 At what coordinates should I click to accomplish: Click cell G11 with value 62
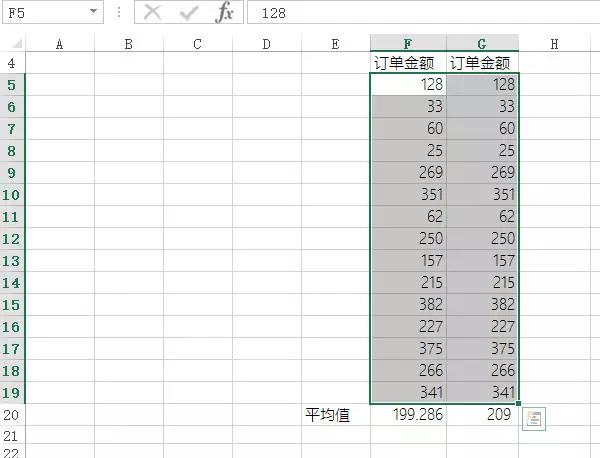point(482,217)
